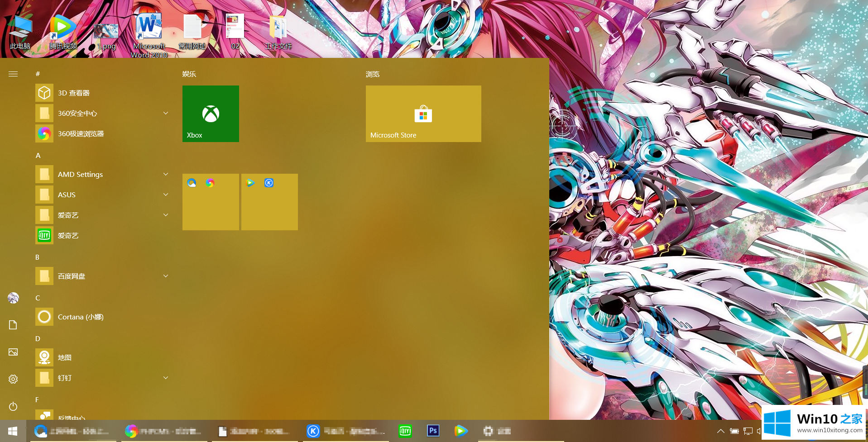Switch to Photoshop in the taskbar
The image size is (868, 442).
(433, 431)
